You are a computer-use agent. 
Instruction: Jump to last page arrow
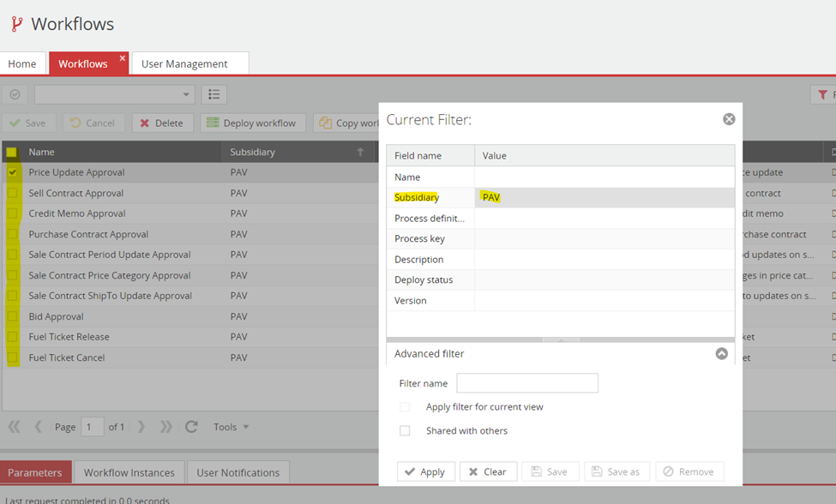tap(165, 426)
